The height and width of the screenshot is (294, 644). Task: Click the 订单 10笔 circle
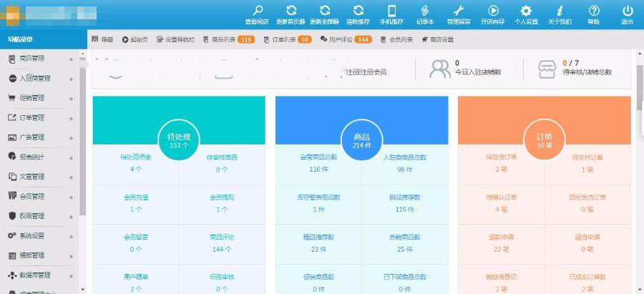[545, 140]
